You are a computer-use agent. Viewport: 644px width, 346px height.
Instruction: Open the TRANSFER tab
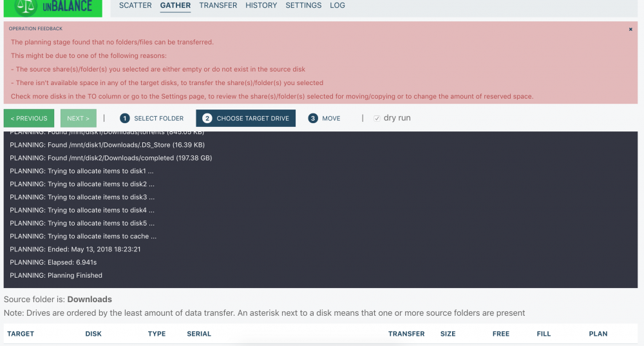click(x=218, y=5)
